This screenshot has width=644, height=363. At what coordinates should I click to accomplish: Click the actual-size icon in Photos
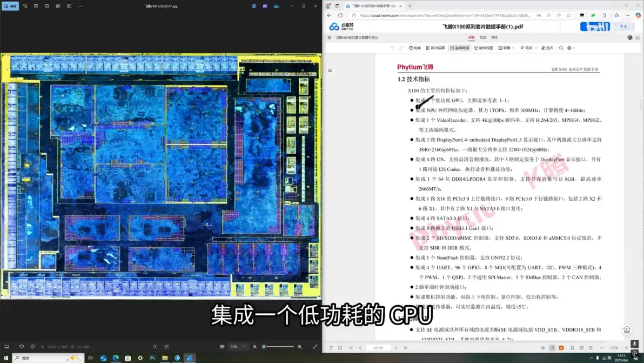[x=167, y=347]
